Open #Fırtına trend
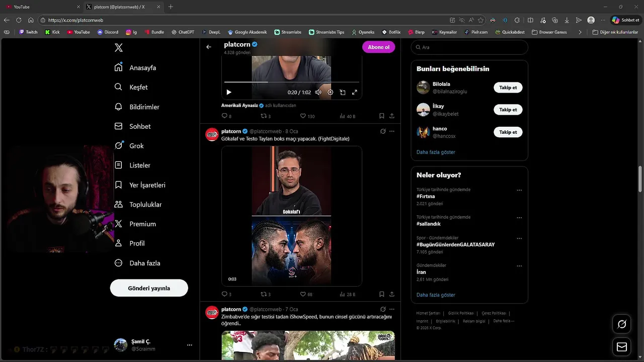644x362 pixels. point(426,196)
